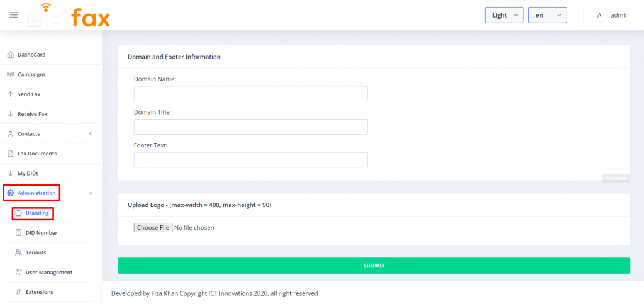Click the Receive Fax down-arrow icon

10,114
